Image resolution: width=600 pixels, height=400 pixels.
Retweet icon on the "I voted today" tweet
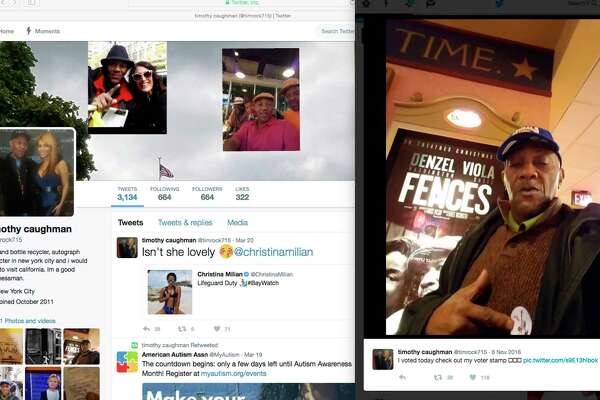click(438, 377)
